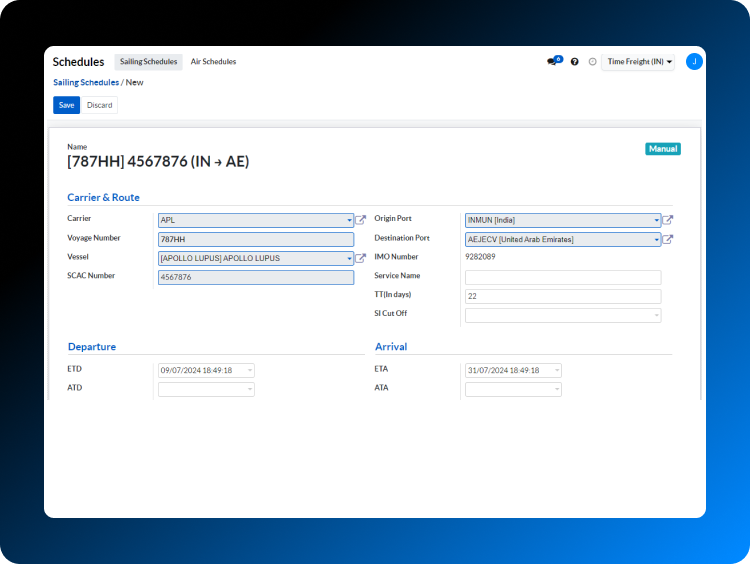The height and width of the screenshot is (564, 750).
Task: Open Destination Port external link icon
Action: coord(667,239)
